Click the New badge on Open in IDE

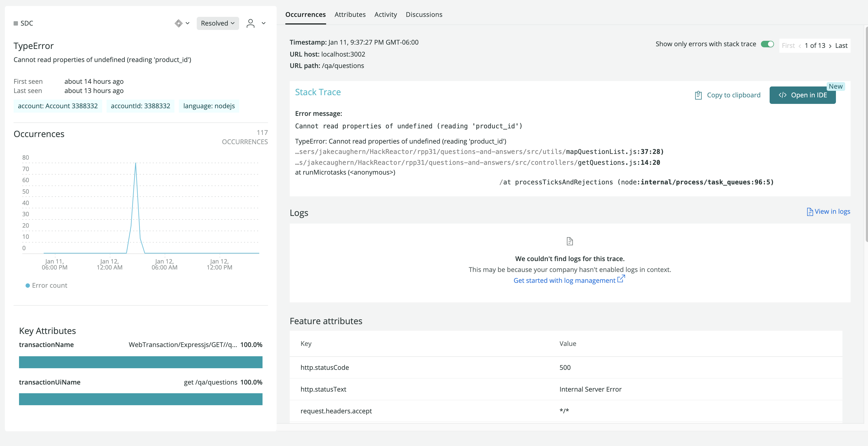835,86
